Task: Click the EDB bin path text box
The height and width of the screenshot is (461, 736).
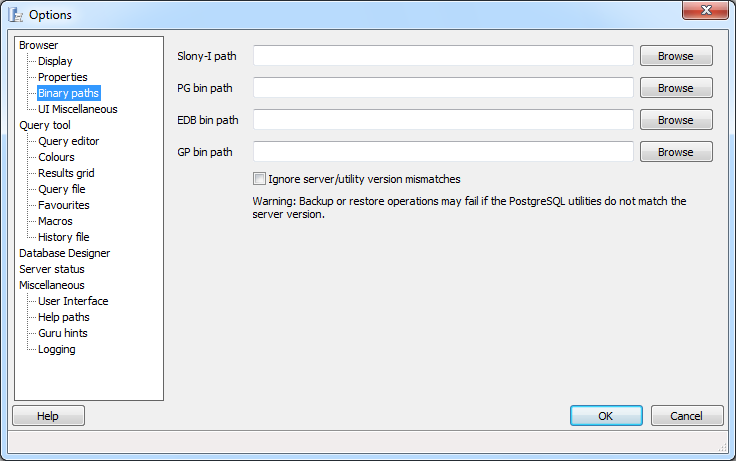Action: pos(443,120)
